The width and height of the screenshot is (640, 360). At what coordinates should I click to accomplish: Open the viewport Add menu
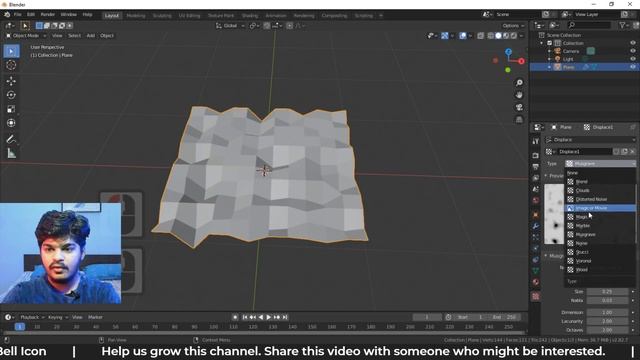91,36
